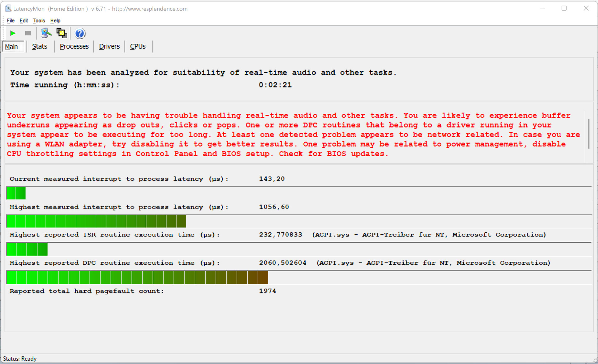Switch to the Main tab
This screenshot has height=364, width=598.
(x=12, y=47)
